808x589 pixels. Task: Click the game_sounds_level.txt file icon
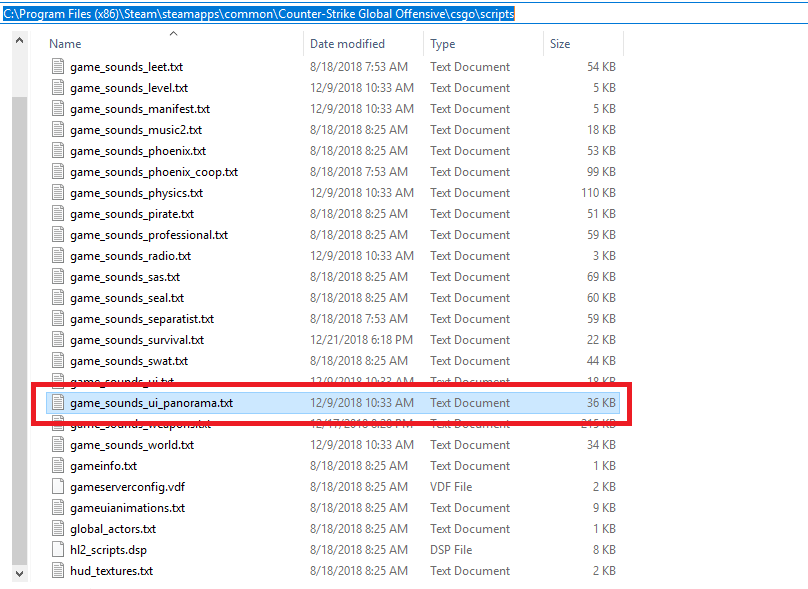tap(58, 88)
